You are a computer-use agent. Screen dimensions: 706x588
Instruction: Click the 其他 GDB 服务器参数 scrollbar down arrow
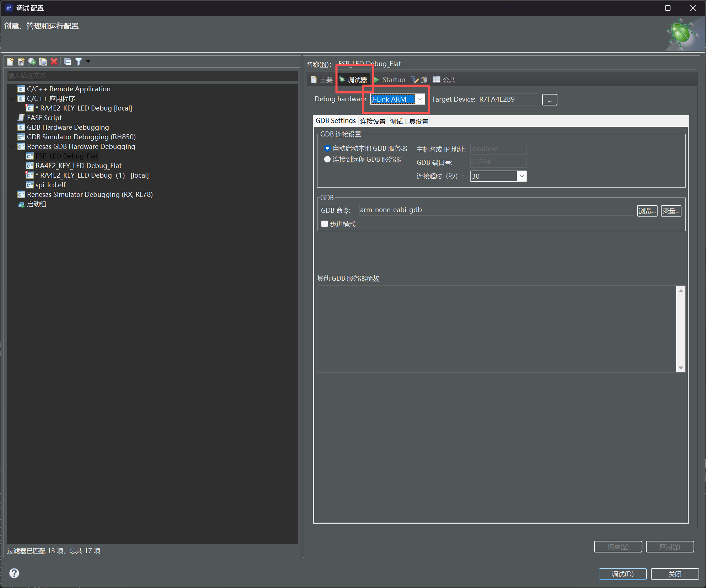click(681, 368)
